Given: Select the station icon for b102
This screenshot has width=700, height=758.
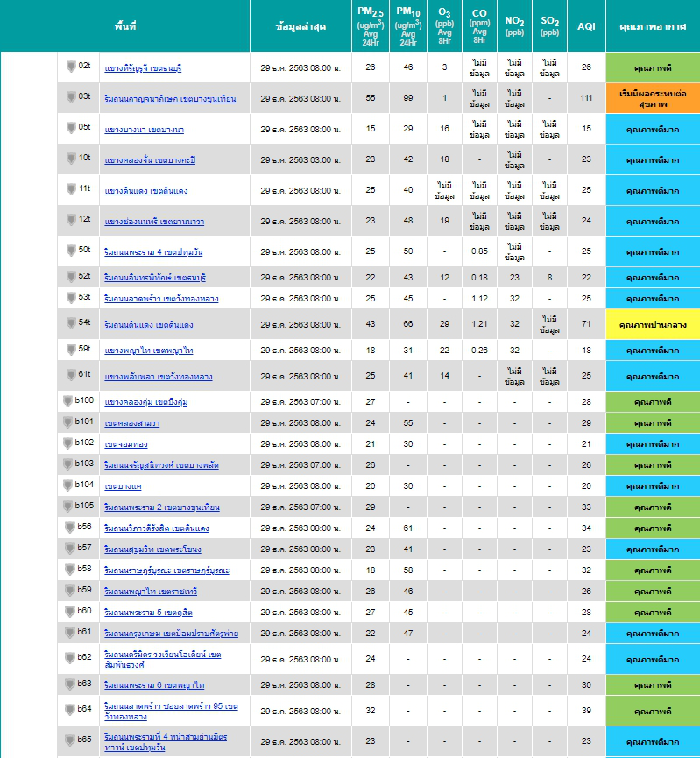Looking at the screenshot, I should [x=67, y=443].
